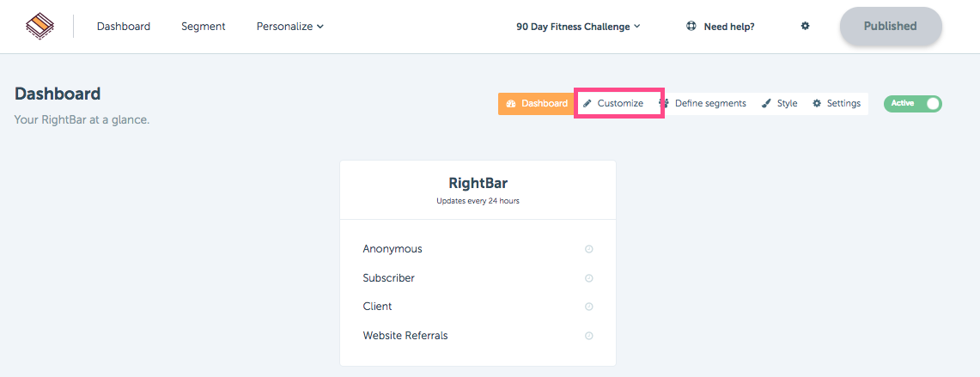Image resolution: width=980 pixels, height=377 pixels.
Task: Open Dashboard in the top navigation
Action: point(124,27)
